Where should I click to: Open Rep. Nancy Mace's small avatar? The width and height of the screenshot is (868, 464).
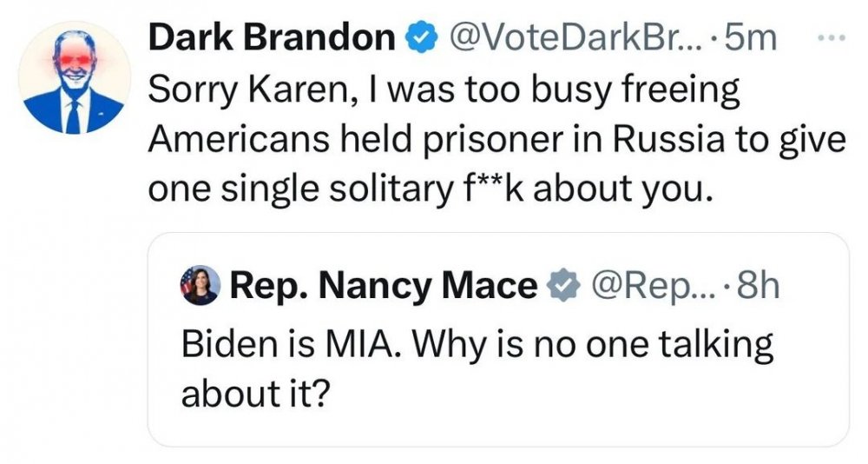[x=200, y=285]
